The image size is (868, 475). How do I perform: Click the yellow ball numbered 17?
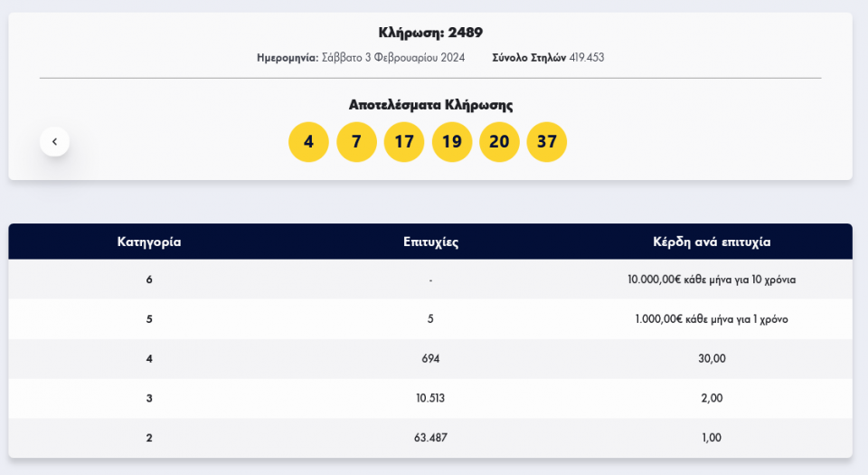(x=404, y=142)
